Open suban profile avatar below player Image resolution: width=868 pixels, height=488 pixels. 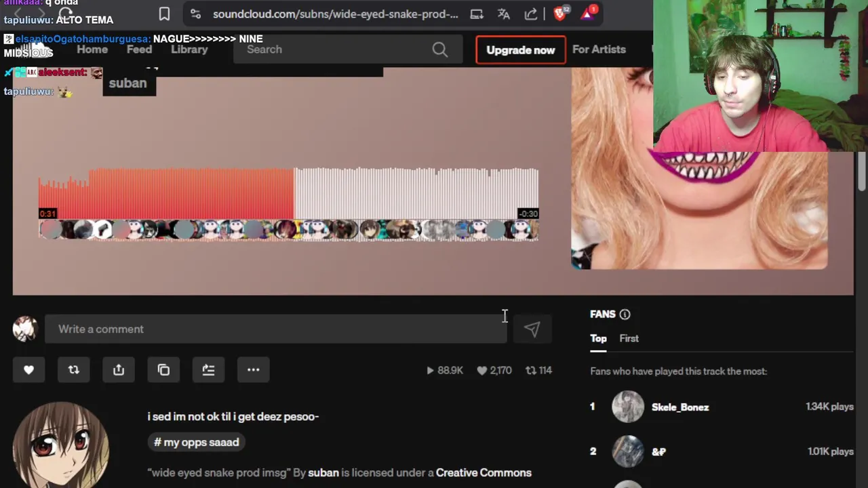[x=61, y=445]
